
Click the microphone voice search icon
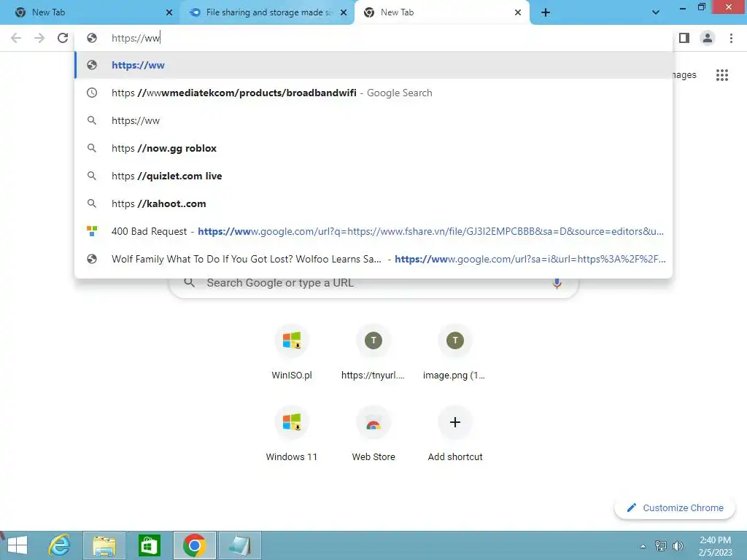click(x=557, y=283)
